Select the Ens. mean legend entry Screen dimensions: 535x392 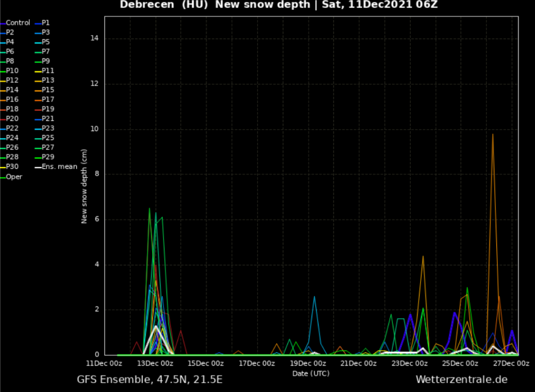(x=59, y=167)
